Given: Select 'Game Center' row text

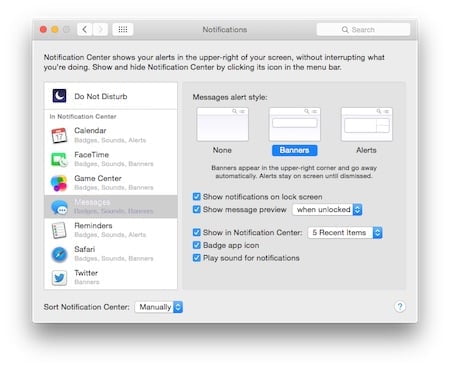Looking at the screenshot, I should coord(98,178).
